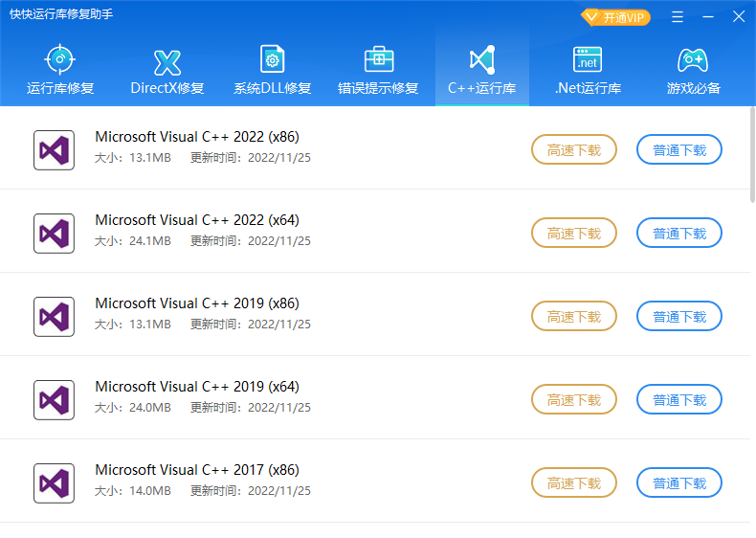The height and width of the screenshot is (538, 756).
Task: Select the Microsoft Visual C++ 2022 (x86) title
Action: click(197, 137)
